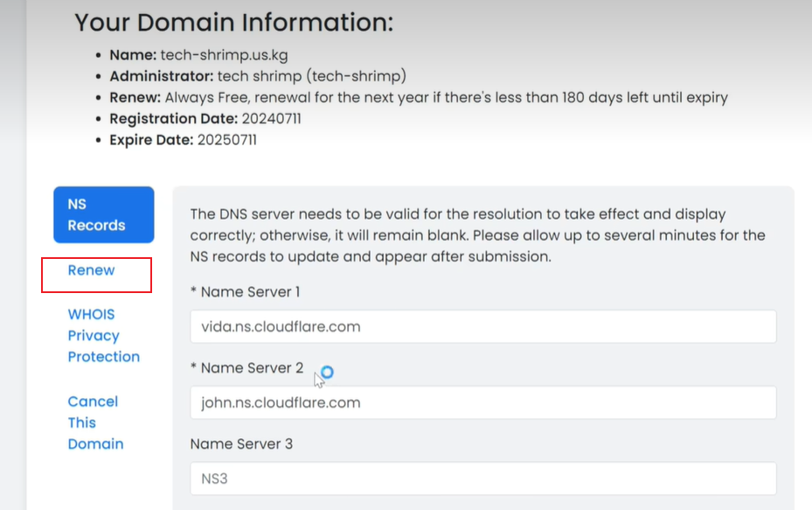
Task: Click the required asterisk before Name Server 1
Action: coord(194,290)
